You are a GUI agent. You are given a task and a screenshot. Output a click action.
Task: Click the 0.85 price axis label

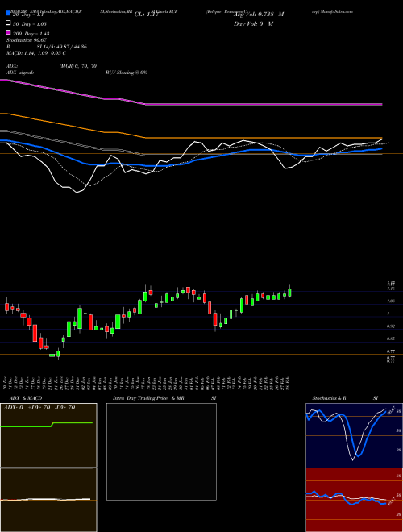(392, 339)
